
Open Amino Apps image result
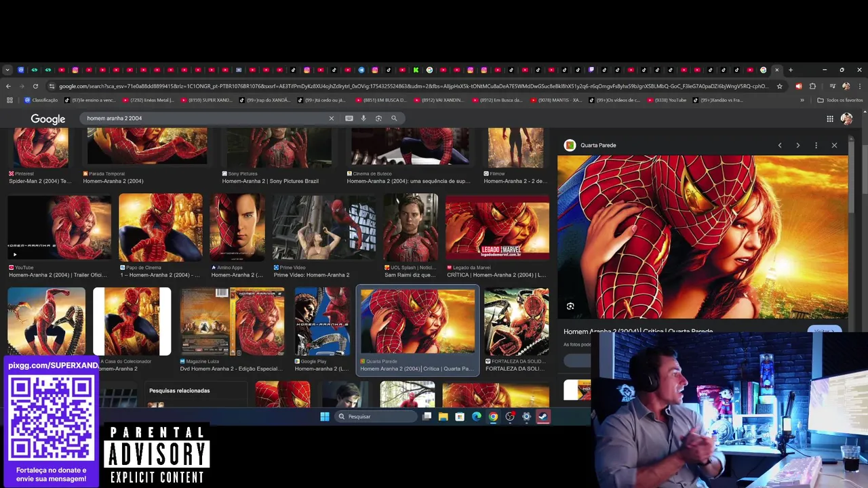click(237, 227)
